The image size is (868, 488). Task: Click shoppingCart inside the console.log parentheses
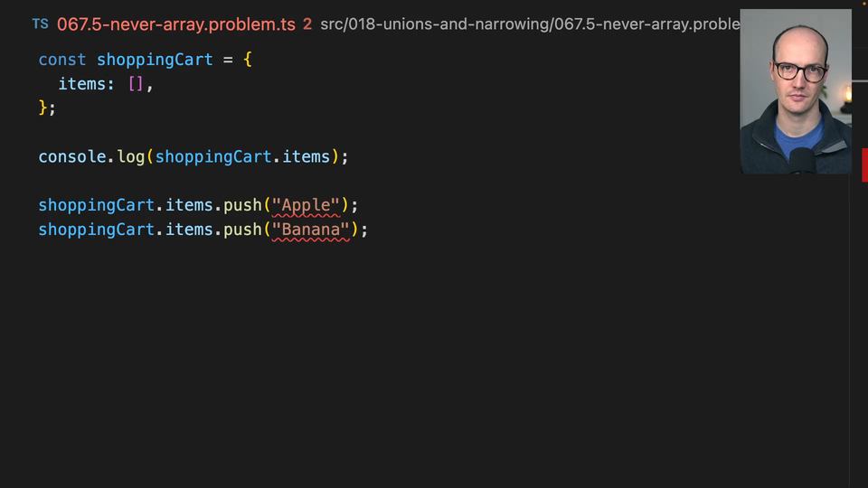click(212, 156)
